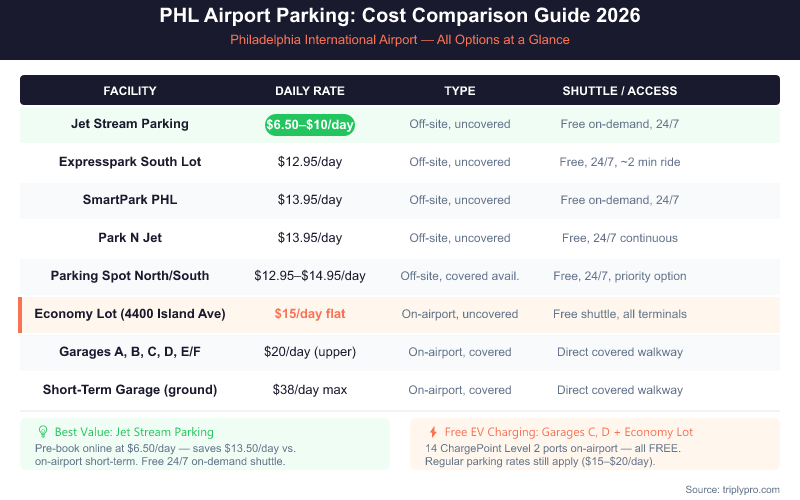Select the DAILY RATE column header
The image size is (800, 500).
tap(310, 91)
